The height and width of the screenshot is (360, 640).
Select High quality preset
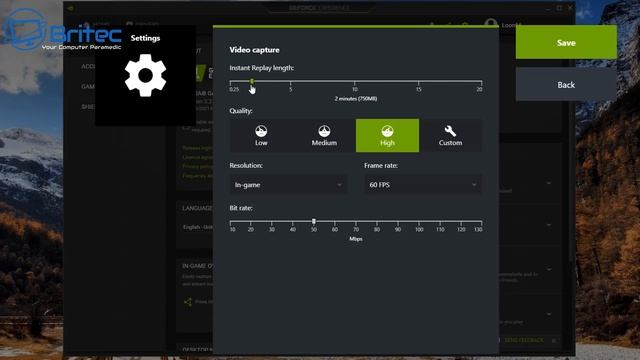387,136
